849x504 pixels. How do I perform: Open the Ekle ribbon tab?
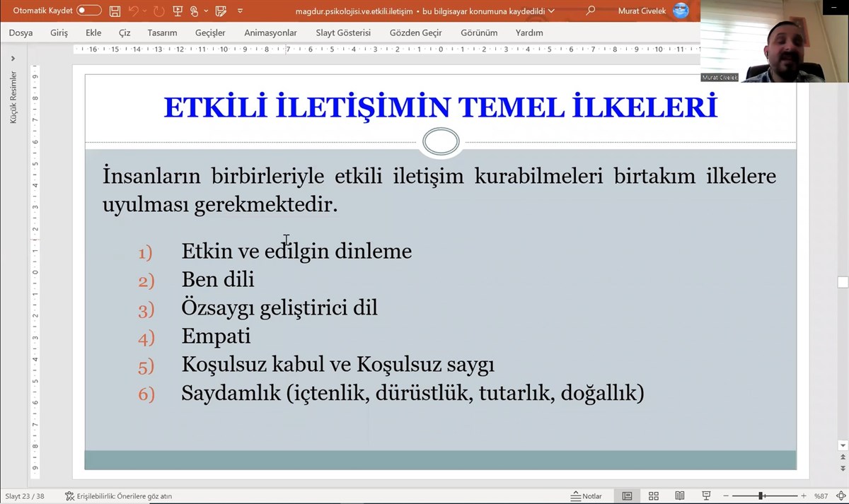click(93, 33)
